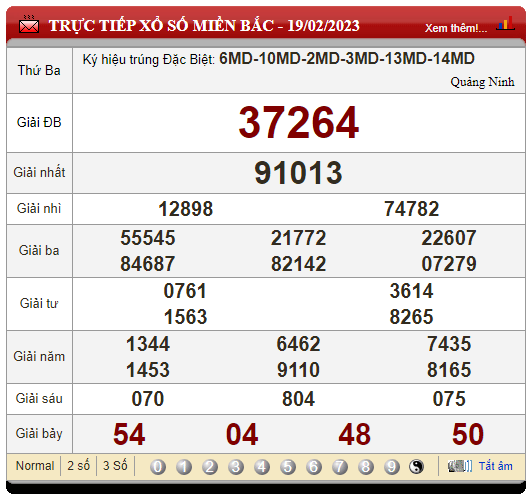
Task: Switch to Normal display mode
Action: point(35,466)
